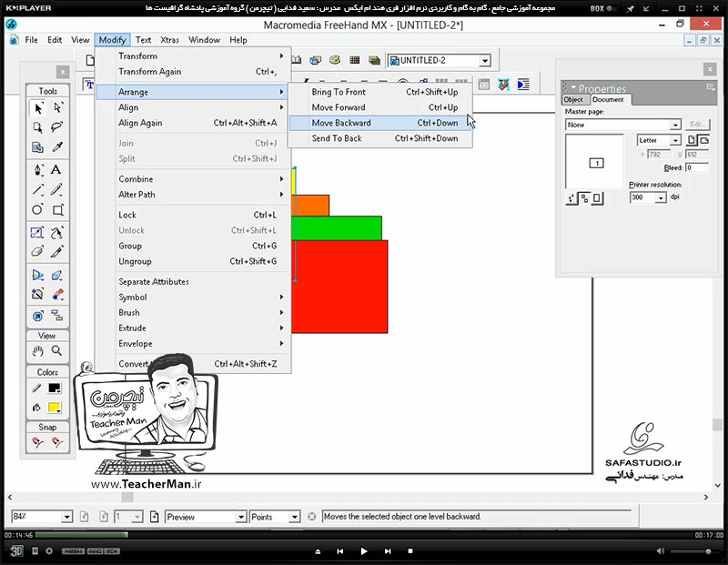Collapse the Properties panel triangle

pyautogui.click(x=573, y=87)
